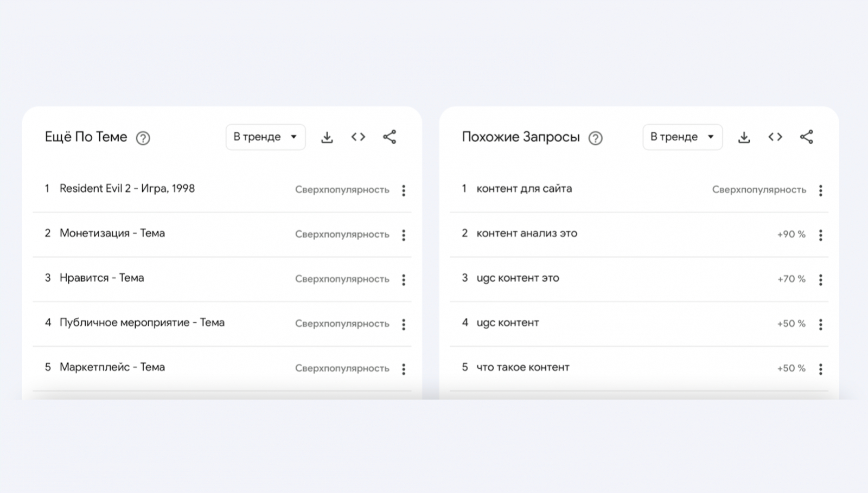Open the Публичное мероприятие - Тема topic
Viewport: 868px width, 493px height.
click(142, 323)
